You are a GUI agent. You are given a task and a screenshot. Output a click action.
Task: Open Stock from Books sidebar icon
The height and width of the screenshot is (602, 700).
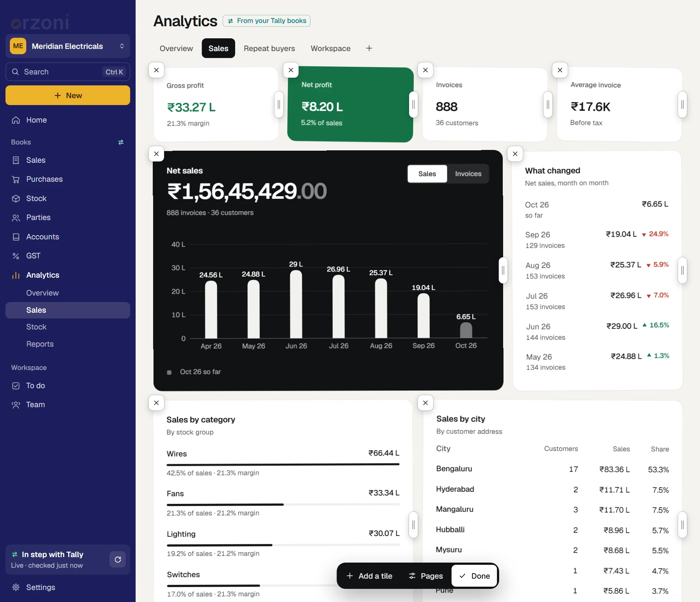16,198
